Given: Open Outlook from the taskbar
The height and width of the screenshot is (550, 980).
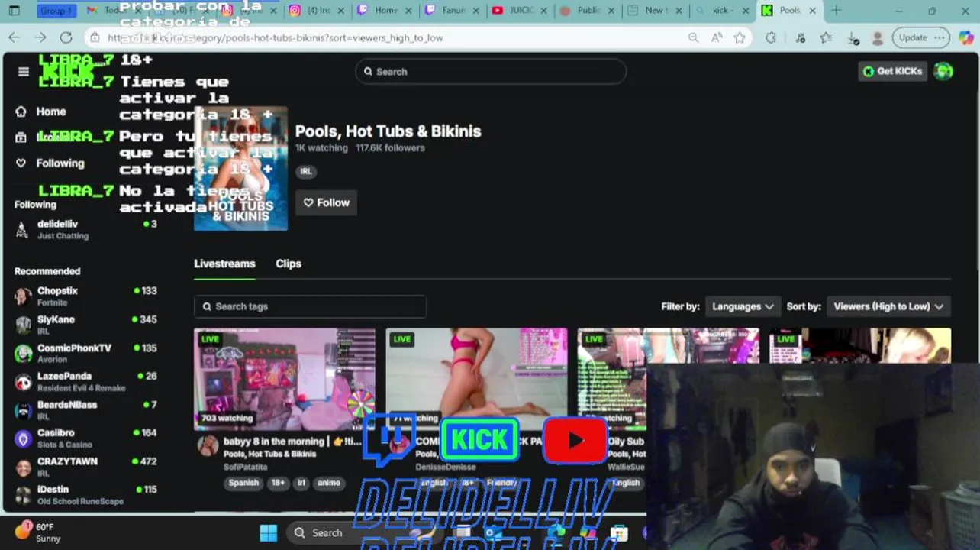Looking at the screenshot, I should tap(493, 532).
